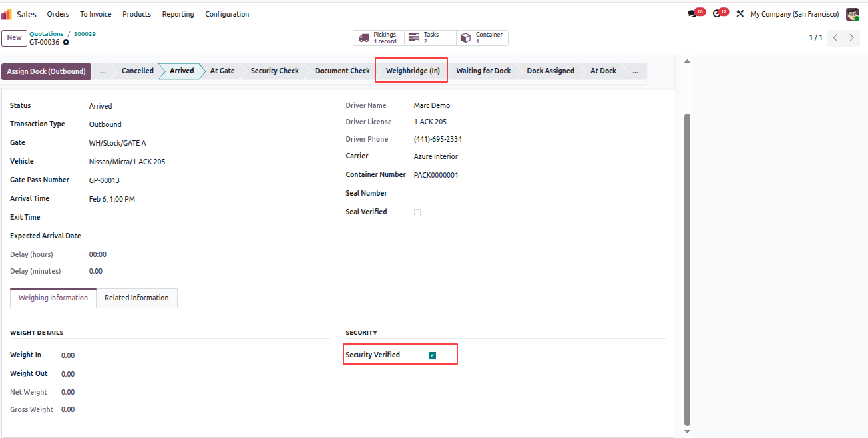Select the Arrived status stage
Screen dimensions: 868x438
tap(182, 71)
